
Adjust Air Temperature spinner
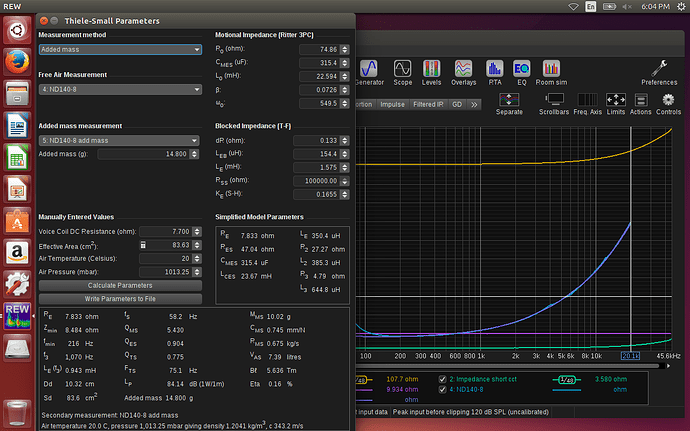click(197, 258)
